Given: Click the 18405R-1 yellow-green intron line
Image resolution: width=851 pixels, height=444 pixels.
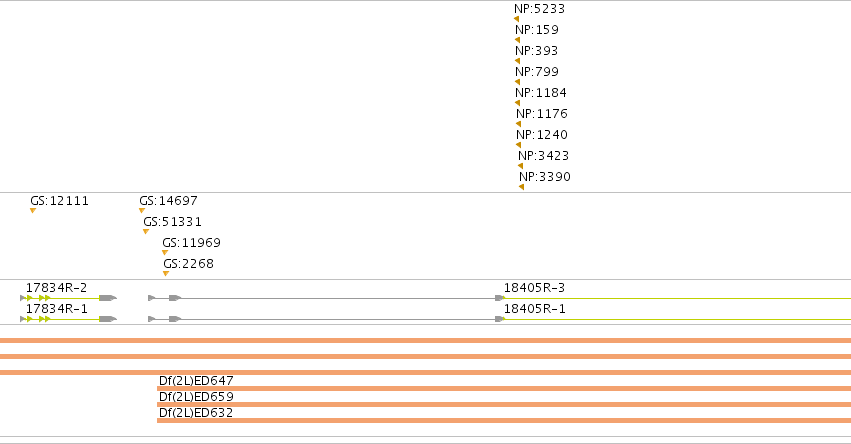Looking at the screenshot, I should [x=677, y=319].
